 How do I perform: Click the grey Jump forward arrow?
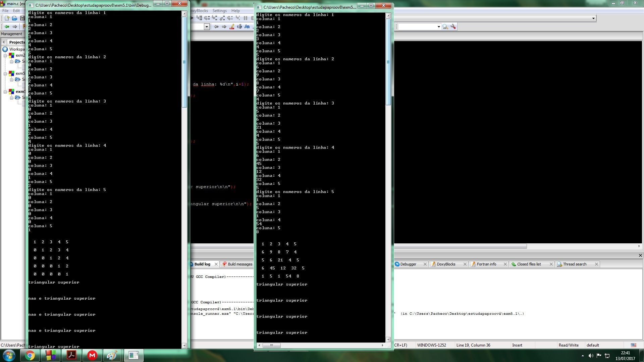[x=15, y=26]
